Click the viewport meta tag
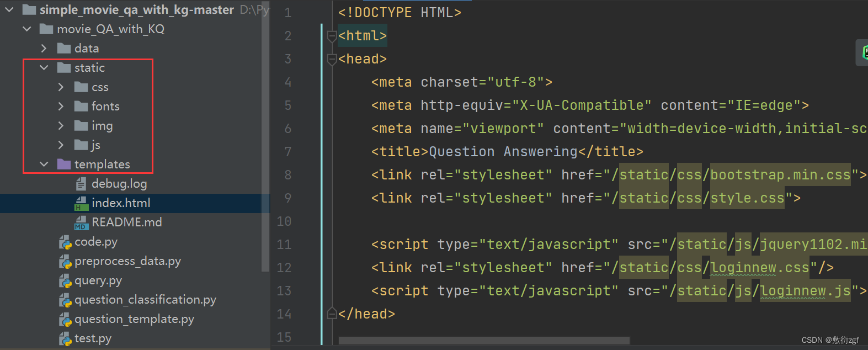This screenshot has width=868, height=350. point(619,129)
